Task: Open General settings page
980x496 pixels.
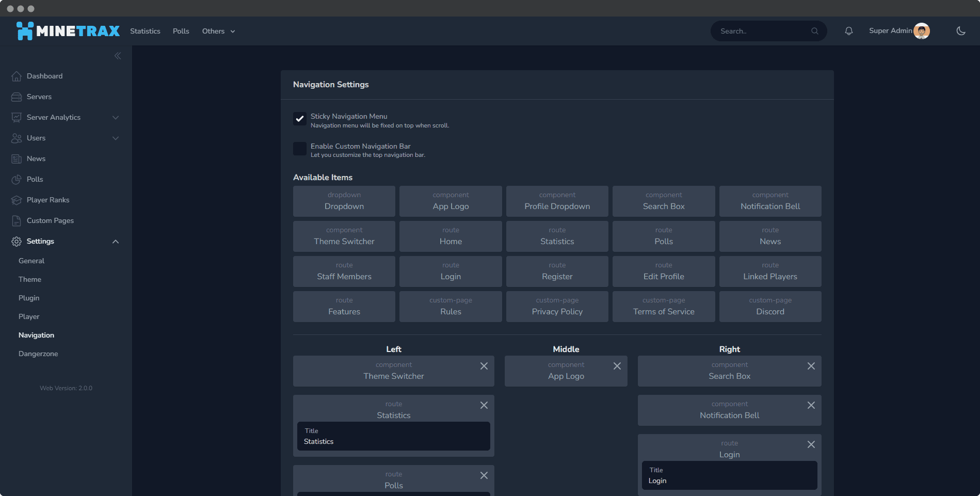Action: click(x=31, y=261)
